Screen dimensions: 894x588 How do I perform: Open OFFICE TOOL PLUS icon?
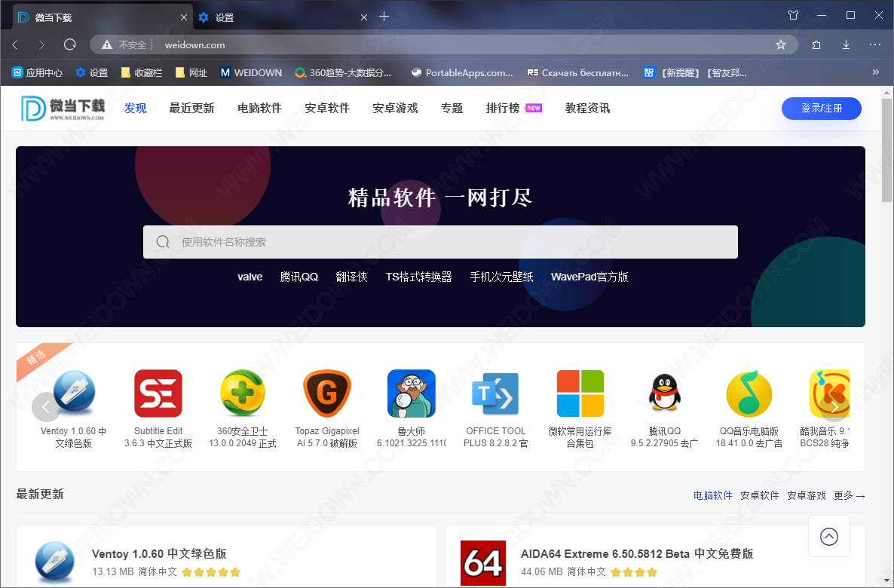[x=495, y=393]
